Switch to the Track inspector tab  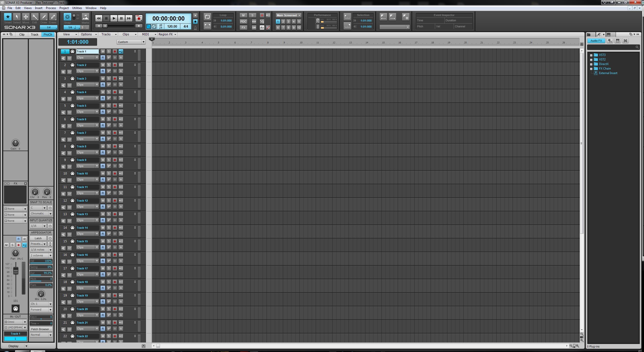pos(35,35)
